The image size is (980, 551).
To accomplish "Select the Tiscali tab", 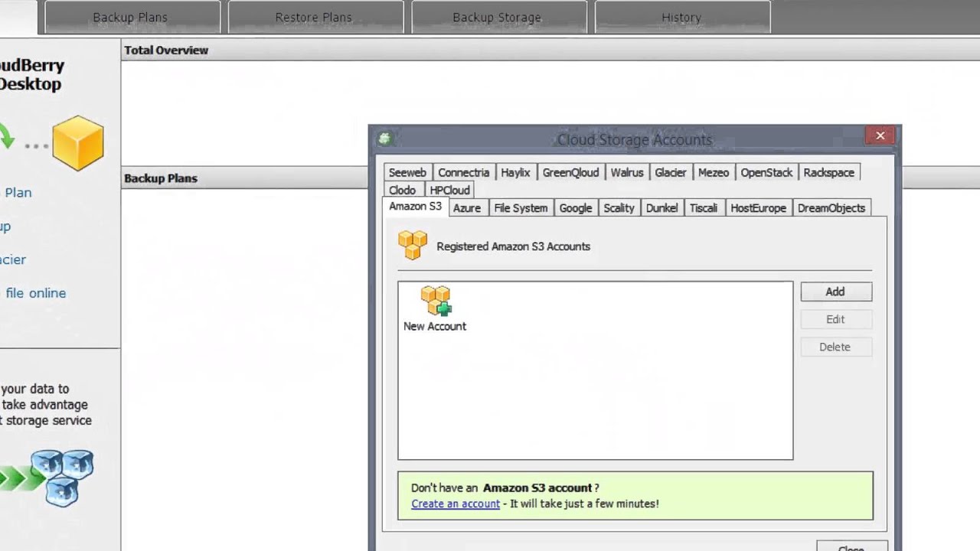I will point(704,208).
